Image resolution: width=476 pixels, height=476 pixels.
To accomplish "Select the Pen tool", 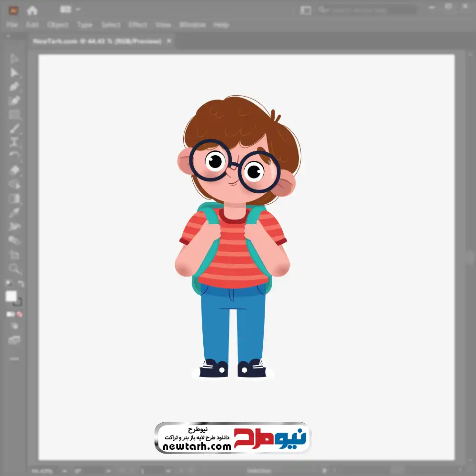I will pos(14,87).
